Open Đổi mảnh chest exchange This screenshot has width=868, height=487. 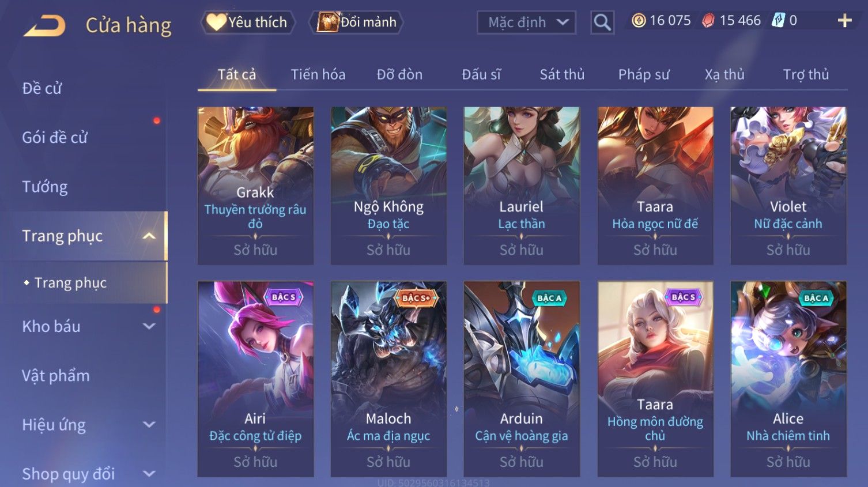point(356,22)
